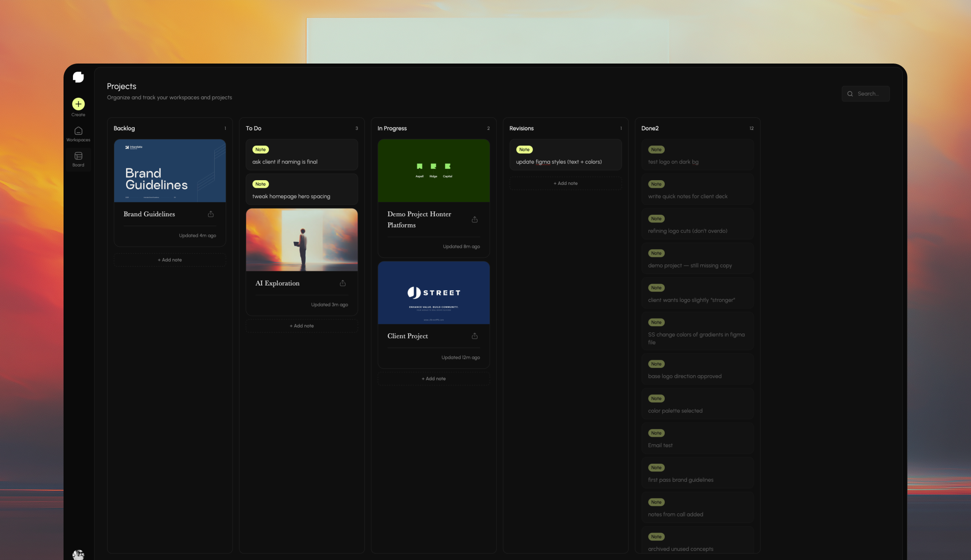Share the AI Exploration project

tap(343, 283)
